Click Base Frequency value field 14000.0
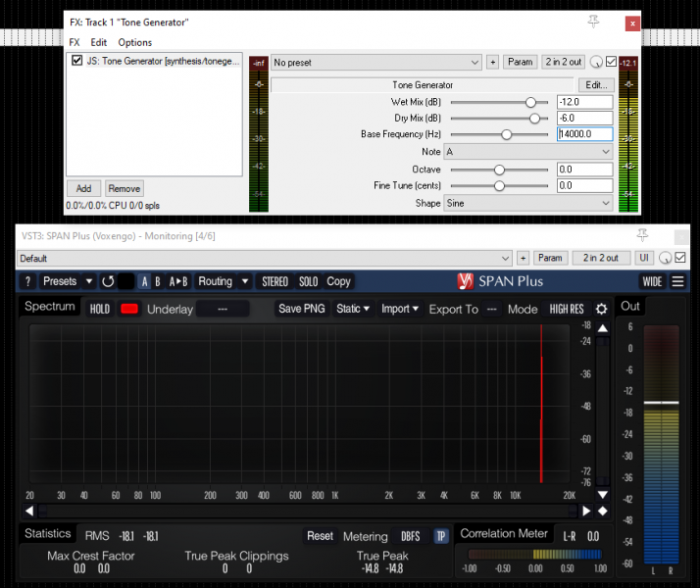 [x=585, y=134]
